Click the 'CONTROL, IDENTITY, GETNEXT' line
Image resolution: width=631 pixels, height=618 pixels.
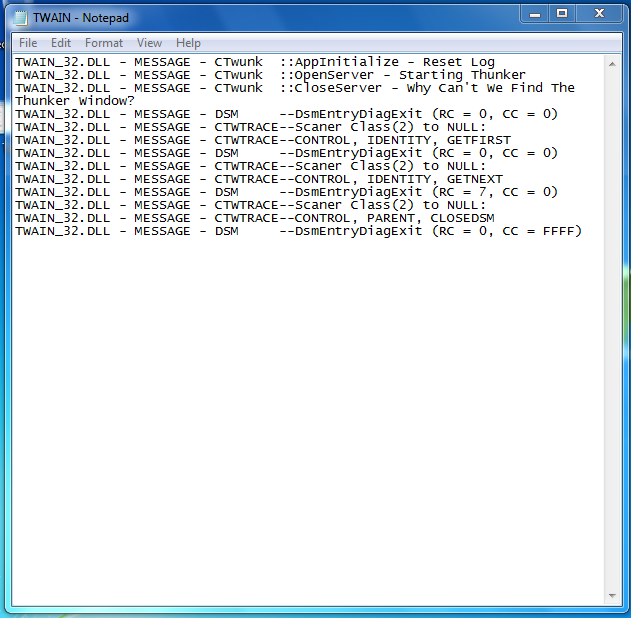(259, 179)
